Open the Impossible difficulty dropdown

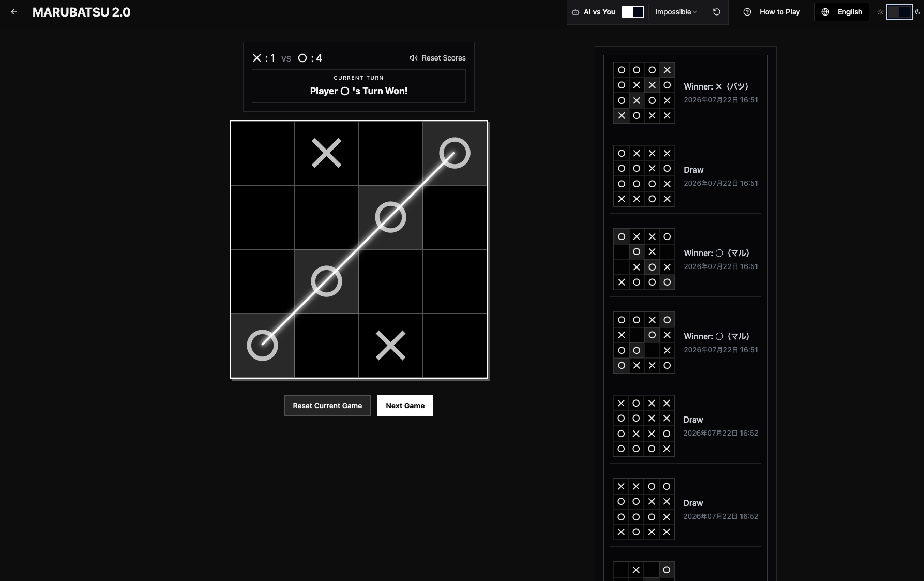click(676, 12)
